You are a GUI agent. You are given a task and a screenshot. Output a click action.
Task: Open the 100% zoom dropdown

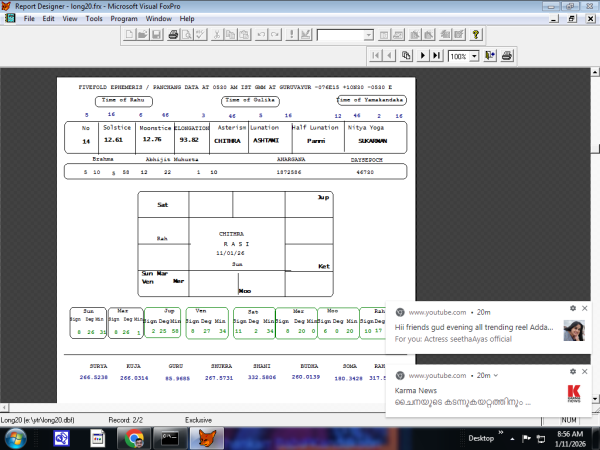(474, 56)
